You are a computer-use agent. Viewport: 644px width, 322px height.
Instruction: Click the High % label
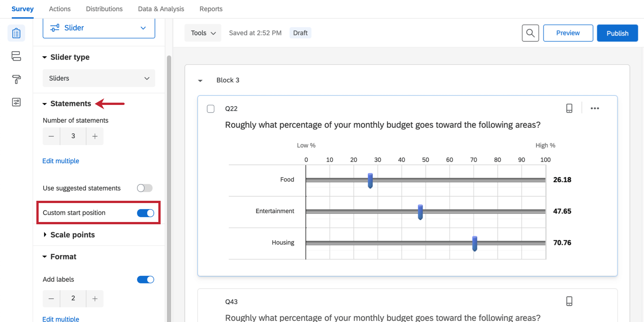tap(545, 145)
